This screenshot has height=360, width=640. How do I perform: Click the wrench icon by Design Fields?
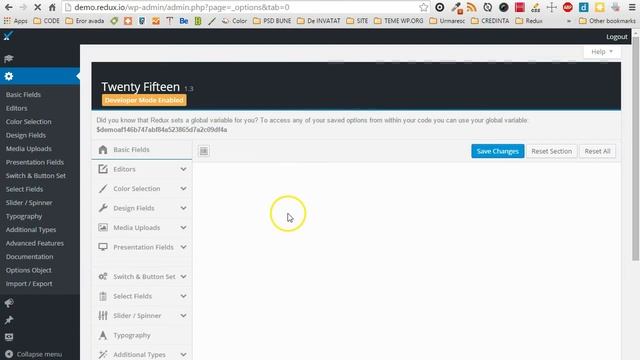(x=103, y=208)
